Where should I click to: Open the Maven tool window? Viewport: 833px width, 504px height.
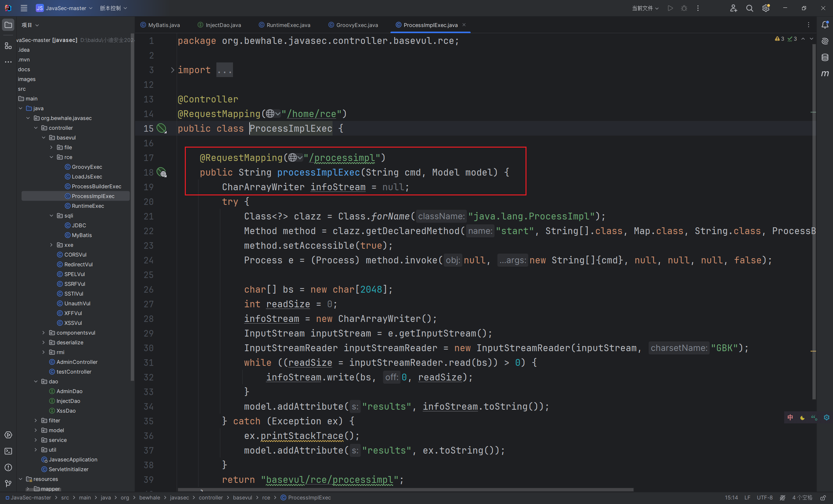pos(825,73)
